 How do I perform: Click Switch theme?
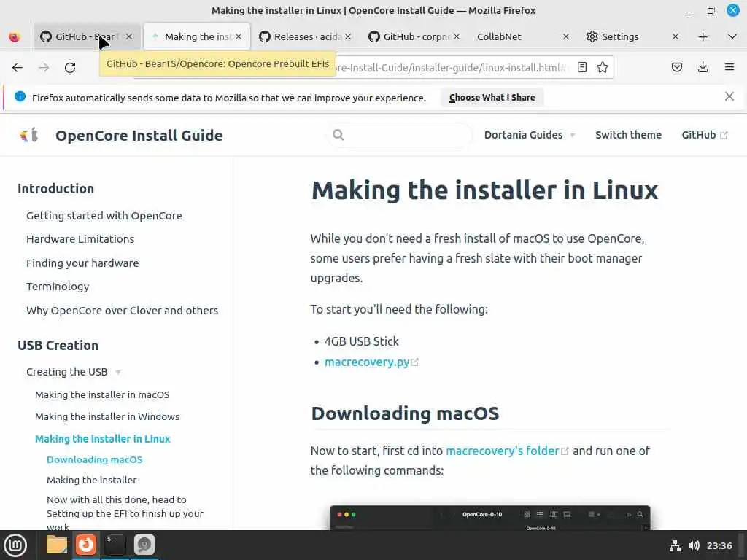pos(628,135)
